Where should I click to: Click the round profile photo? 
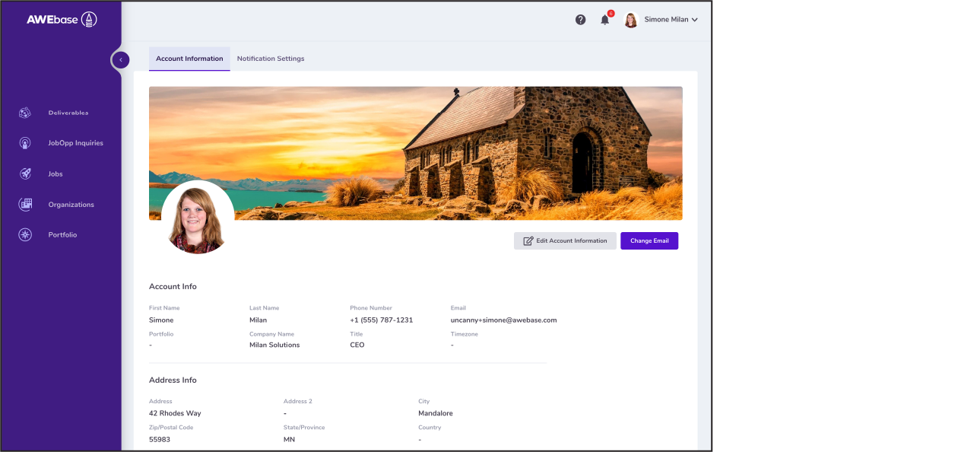coord(198,218)
